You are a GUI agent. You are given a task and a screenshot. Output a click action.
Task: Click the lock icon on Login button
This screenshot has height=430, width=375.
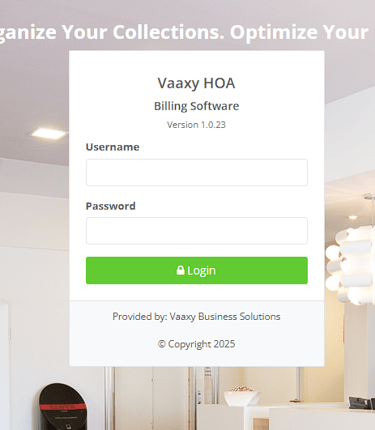(180, 270)
